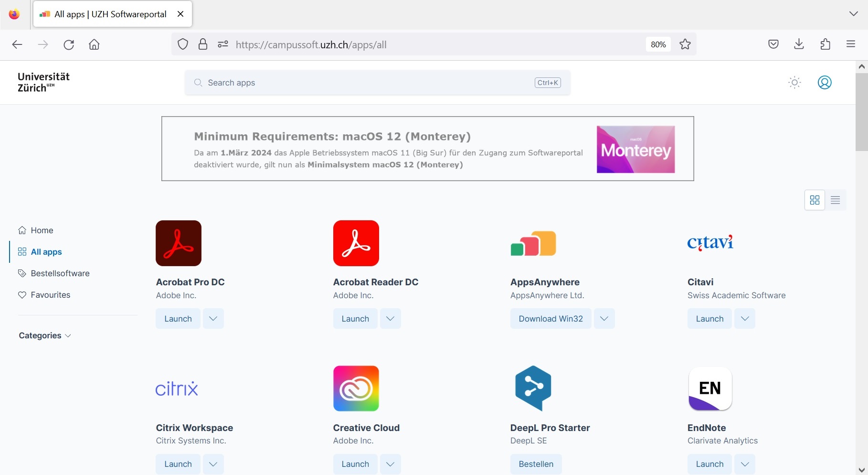Launch Creative Cloud
This screenshot has width=868, height=475.
pos(355,464)
